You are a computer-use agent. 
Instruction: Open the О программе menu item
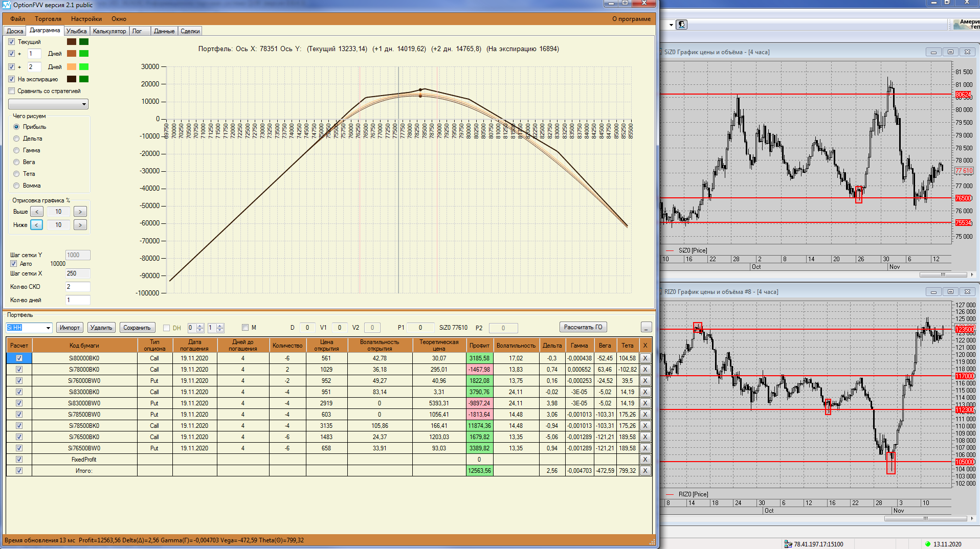click(631, 19)
